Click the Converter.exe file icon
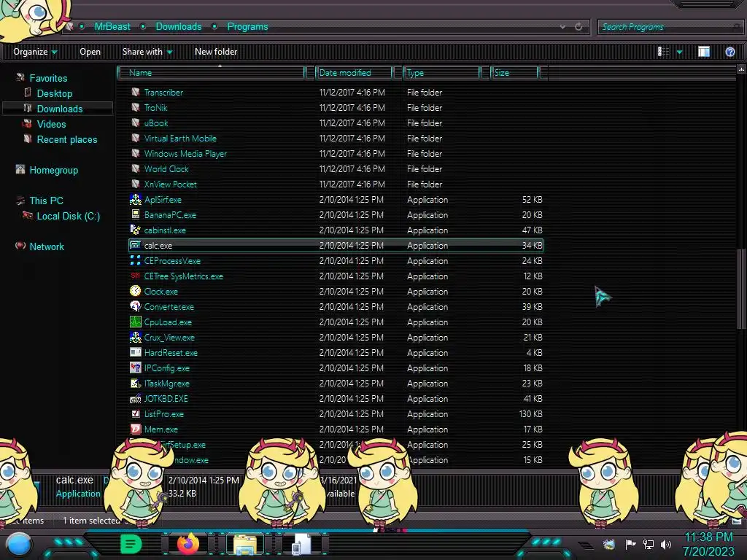Screen dimensions: 747x560 (x=135, y=307)
